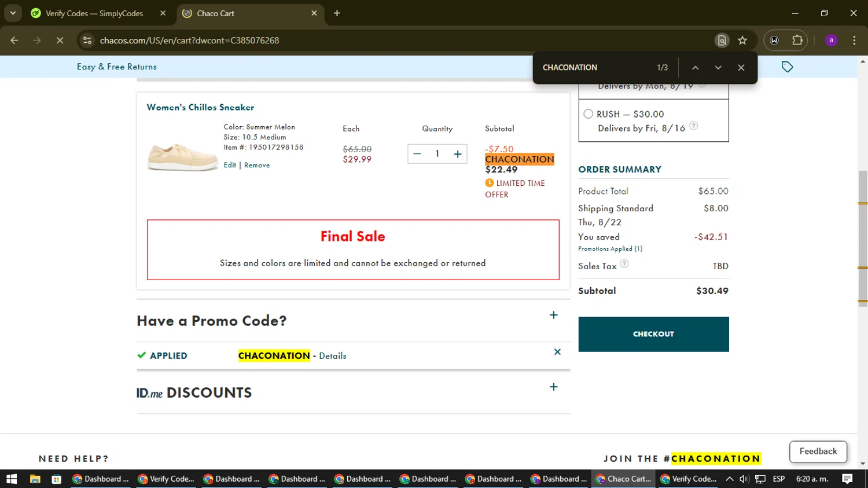This screenshot has height=488, width=868.
Task: Decrease the item quantity
Action: point(417,154)
